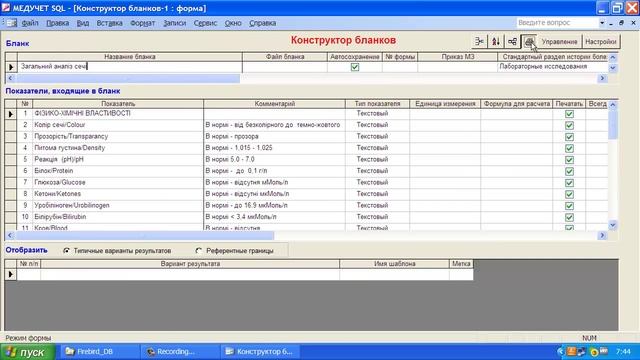Click the Access form icon in the menu bar

tap(12, 23)
